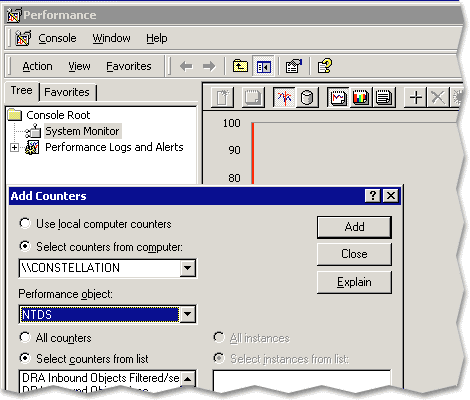Switch to the Tree tab
Image resolution: width=470 pixels, height=400 pixels.
(x=22, y=91)
